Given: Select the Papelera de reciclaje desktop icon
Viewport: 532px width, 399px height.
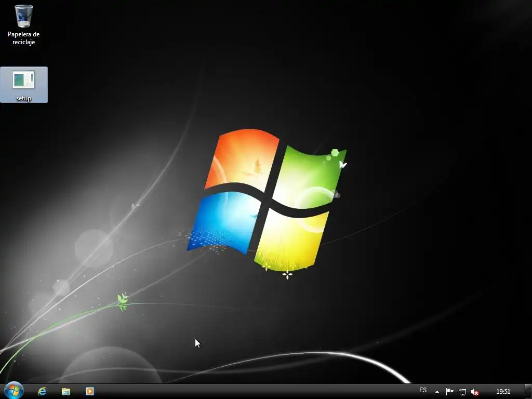Looking at the screenshot, I should coord(23,25).
